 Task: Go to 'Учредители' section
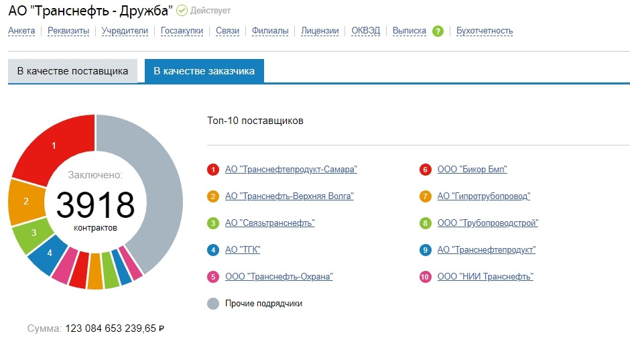point(125,31)
